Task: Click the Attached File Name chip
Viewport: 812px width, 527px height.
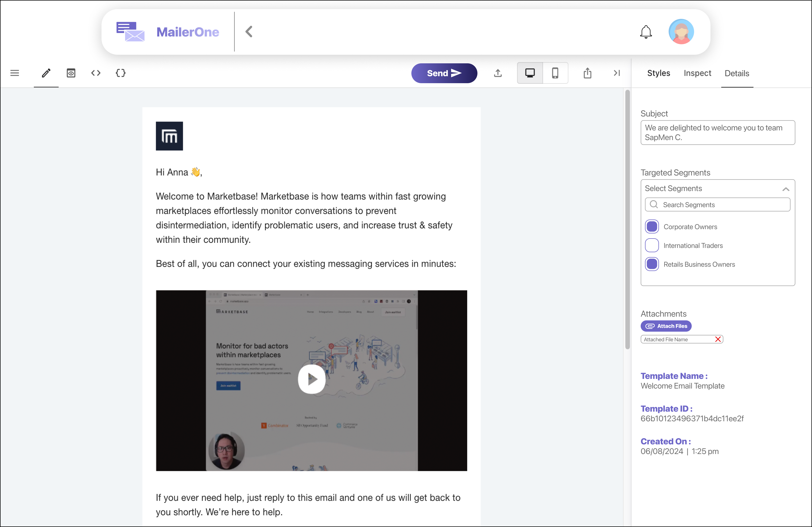Action: pos(682,339)
